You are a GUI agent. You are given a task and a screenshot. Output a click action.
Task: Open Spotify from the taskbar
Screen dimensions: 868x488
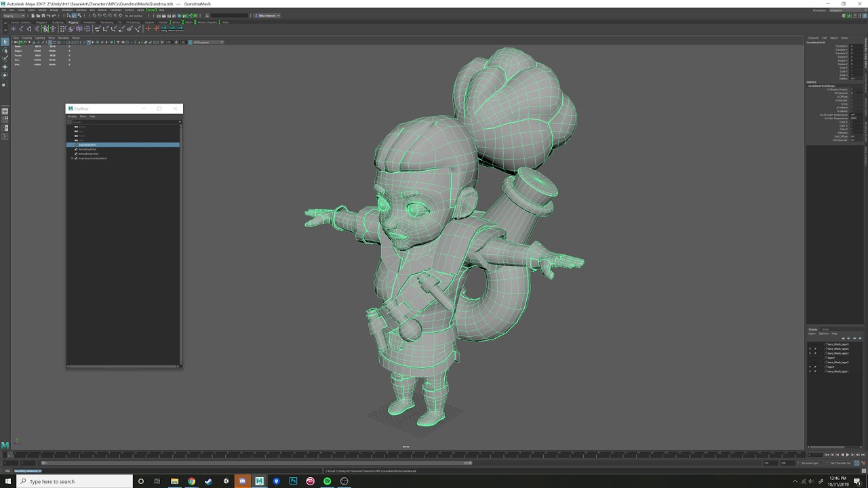click(x=327, y=481)
